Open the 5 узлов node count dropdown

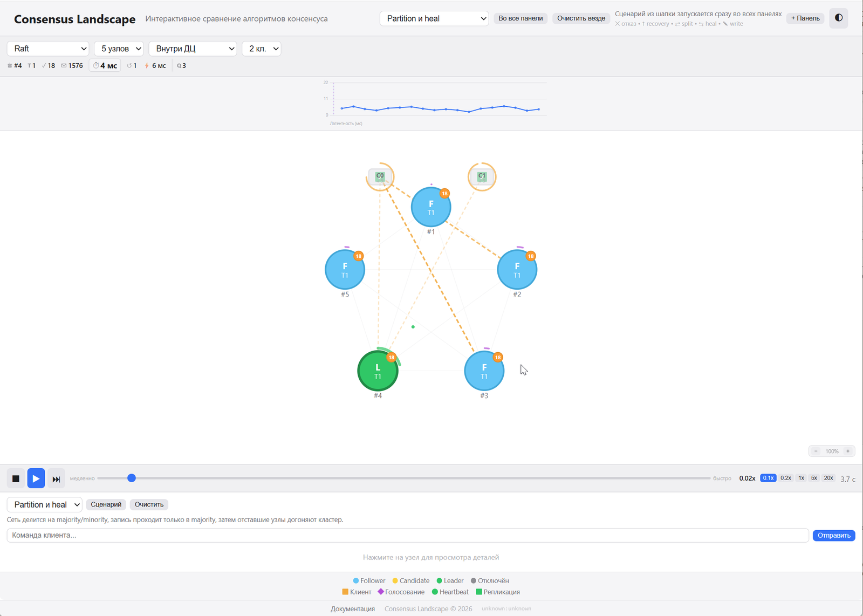pyautogui.click(x=119, y=49)
